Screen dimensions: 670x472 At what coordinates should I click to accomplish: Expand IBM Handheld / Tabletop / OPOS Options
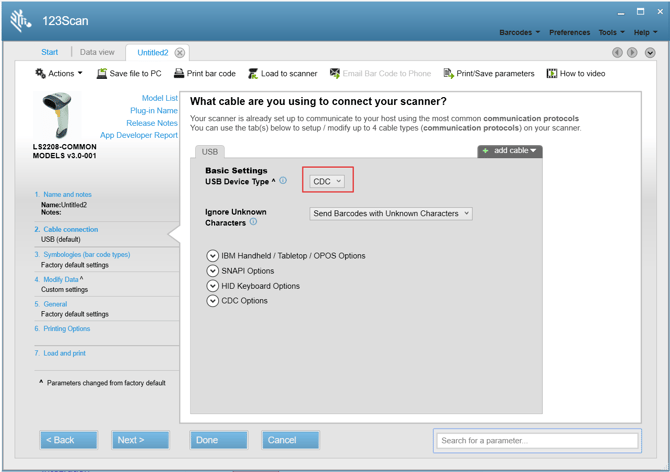click(213, 256)
